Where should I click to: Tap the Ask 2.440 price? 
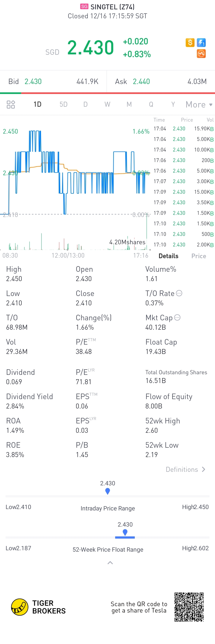tap(141, 81)
